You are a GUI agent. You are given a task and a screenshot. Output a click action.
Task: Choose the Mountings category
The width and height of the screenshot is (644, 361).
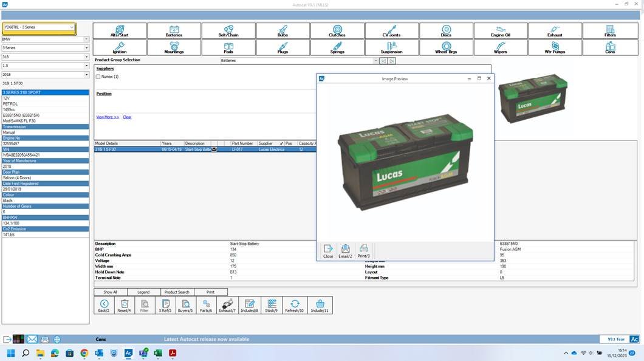(x=174, y=47)
